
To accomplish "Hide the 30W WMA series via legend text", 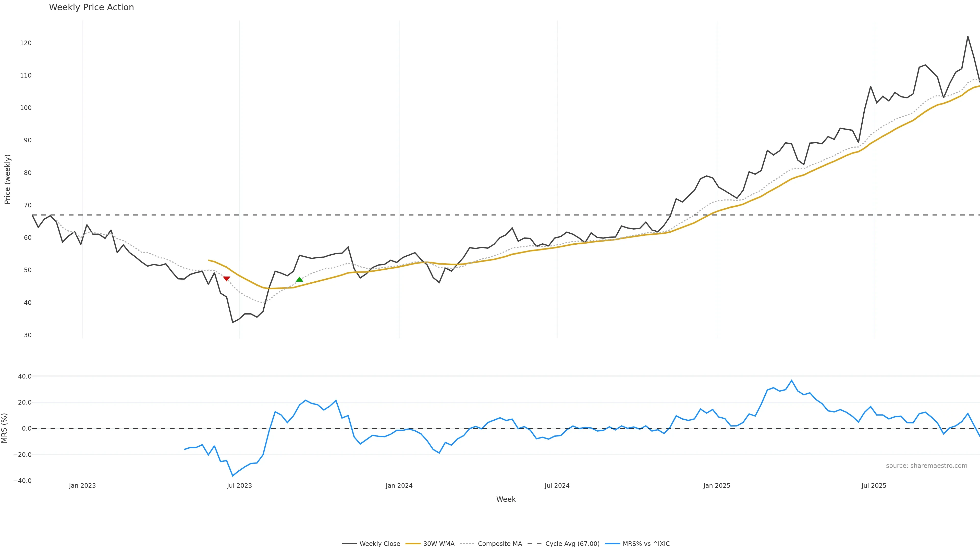I will click(439, 544).
